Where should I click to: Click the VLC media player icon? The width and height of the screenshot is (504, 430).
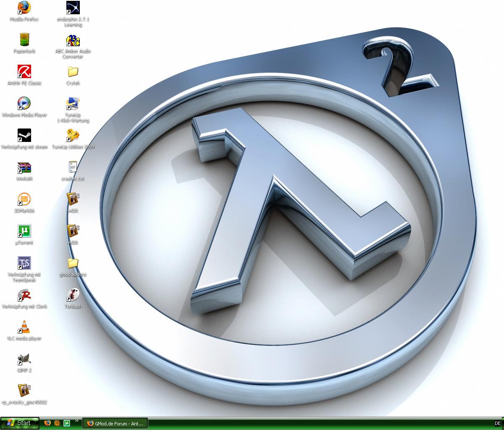24,327
